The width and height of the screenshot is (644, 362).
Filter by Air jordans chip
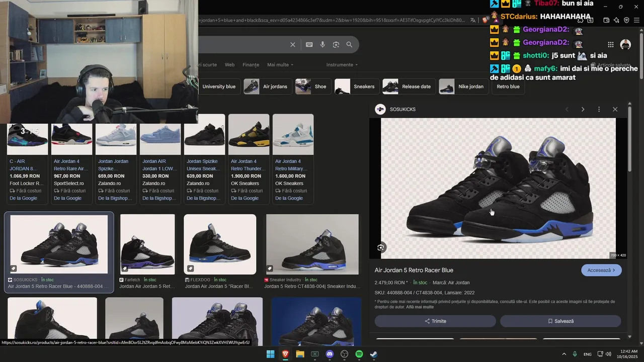[267, 86]
